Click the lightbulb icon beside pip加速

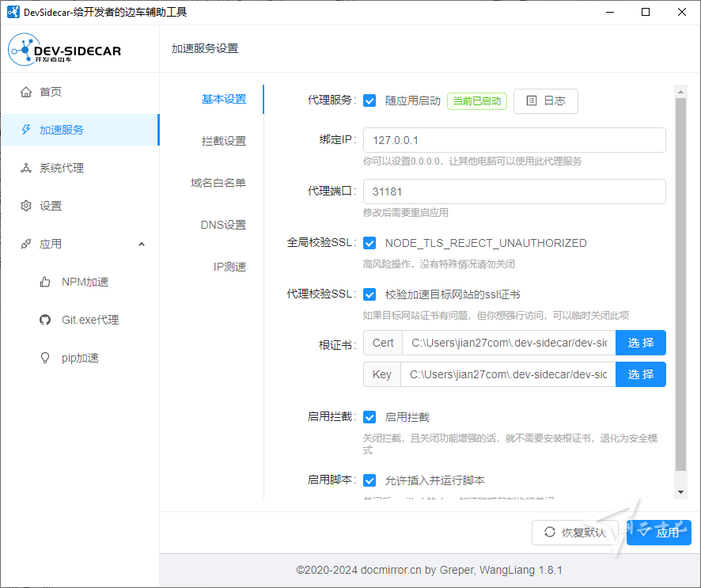click(x=45, y=358)
